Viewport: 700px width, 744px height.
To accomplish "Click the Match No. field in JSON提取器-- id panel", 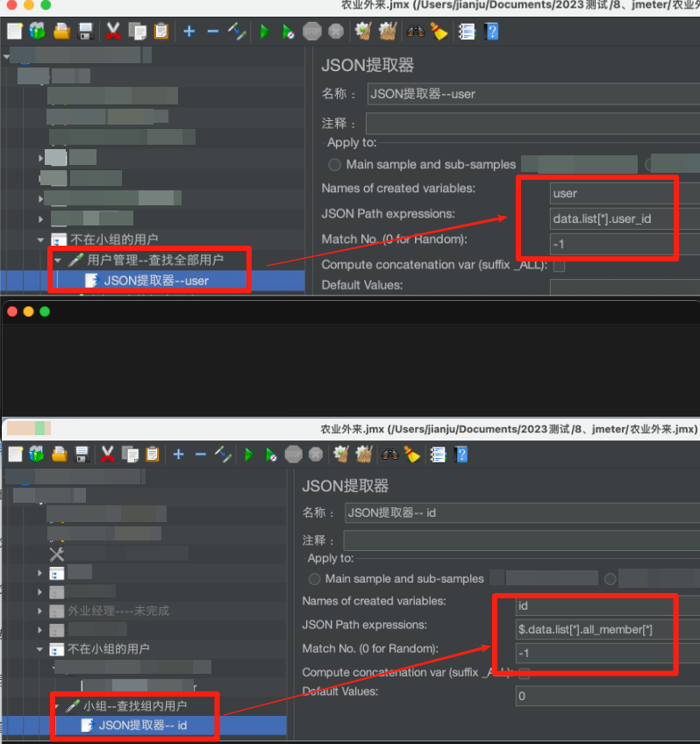I will (608, 654).
